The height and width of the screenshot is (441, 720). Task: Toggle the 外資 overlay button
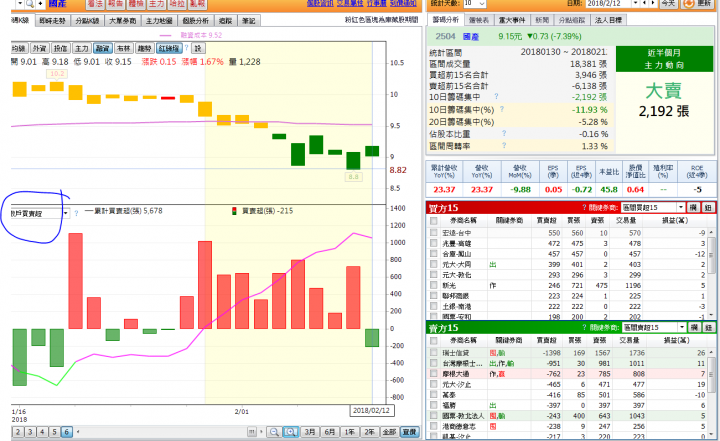pyautogui.click(x=40, y=48)
